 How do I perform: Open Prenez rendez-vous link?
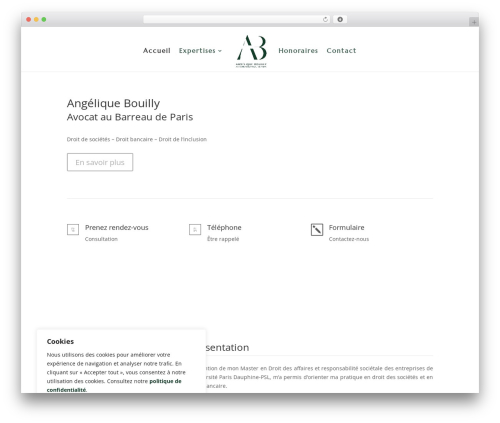(x=117, y=228)
